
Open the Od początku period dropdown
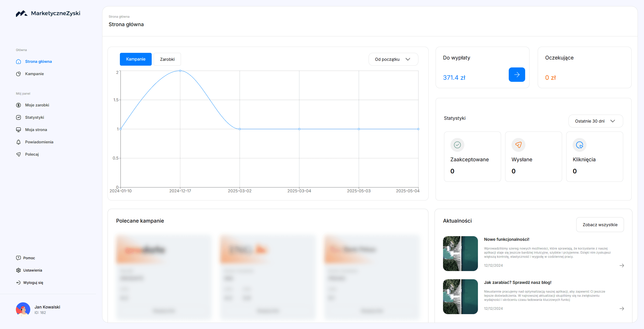click(x=393, y=59)
